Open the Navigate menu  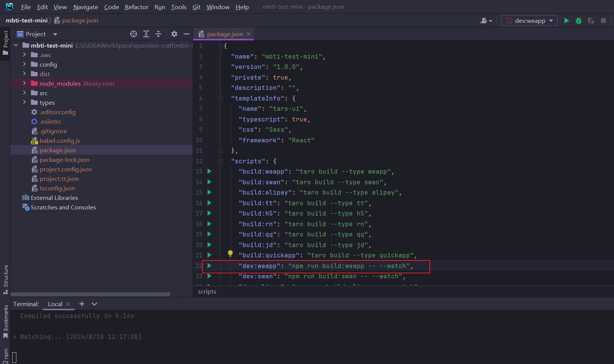click(86, 7)
